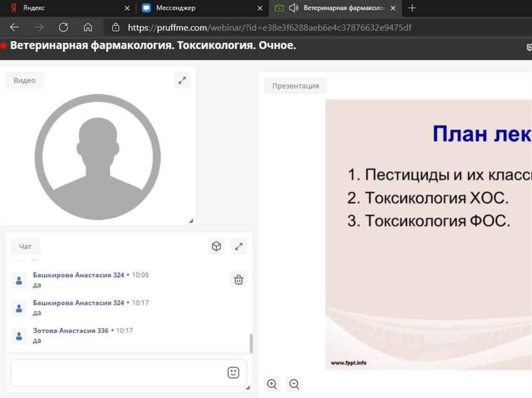Image resolution: width=532 pixels, height=398 pixels.
Task: Click the cube icon in chat header
Action: [x=217, y=246]
